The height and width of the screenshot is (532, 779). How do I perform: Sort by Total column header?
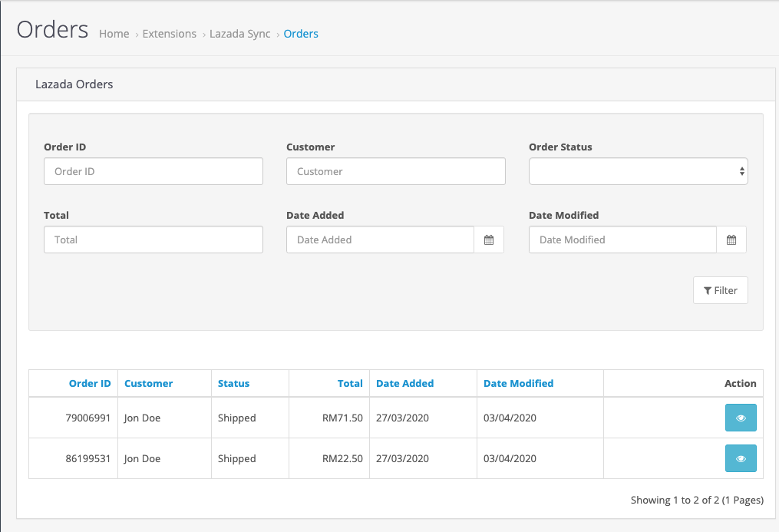coord(350,384)
